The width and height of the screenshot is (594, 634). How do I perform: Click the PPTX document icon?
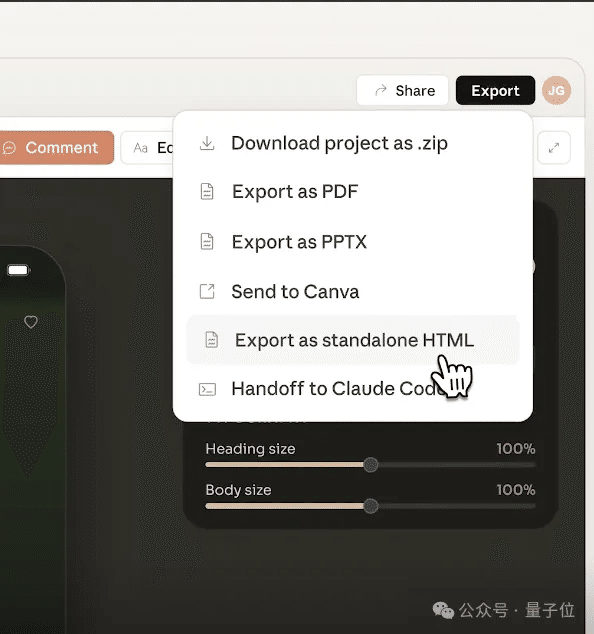point(207,242)
